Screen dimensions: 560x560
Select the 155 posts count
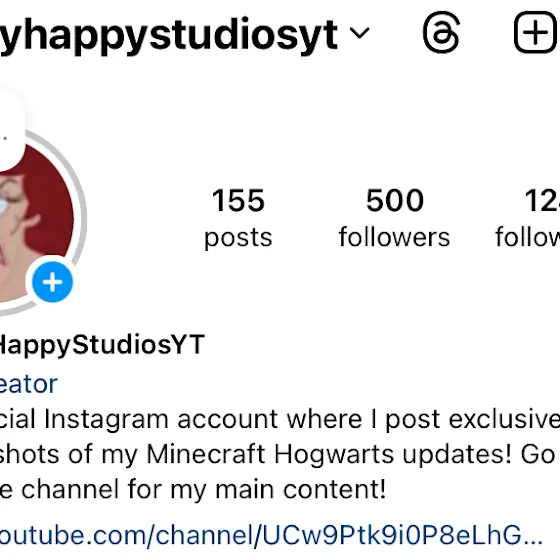pyautogui.click(x=238, y=201)
